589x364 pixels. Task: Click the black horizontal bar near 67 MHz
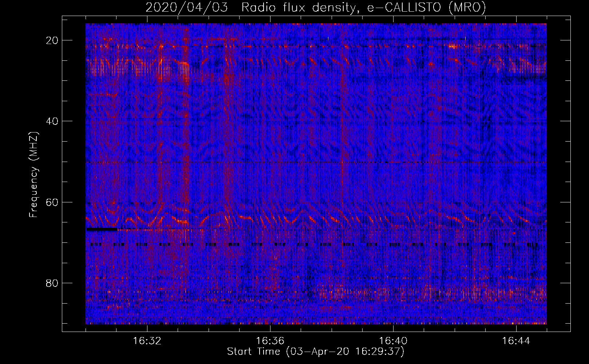pos(102,230)
